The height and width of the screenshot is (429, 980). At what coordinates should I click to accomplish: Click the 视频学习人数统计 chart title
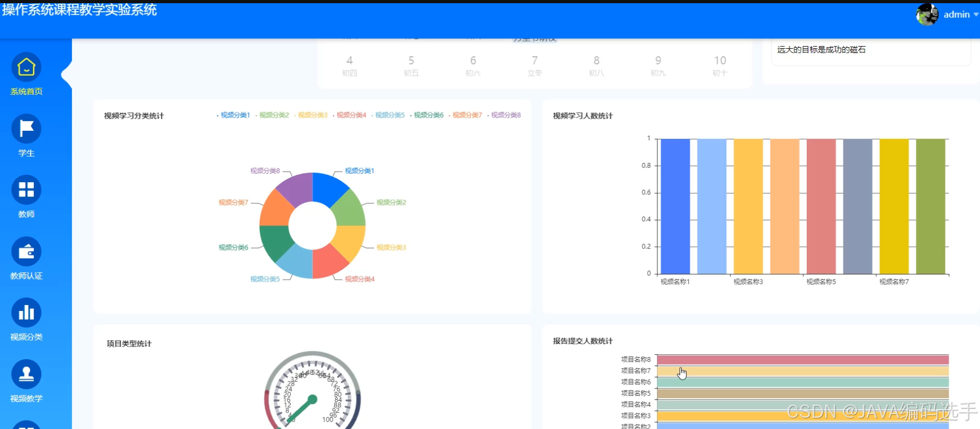pyautogui.click(x=583, y=116)
